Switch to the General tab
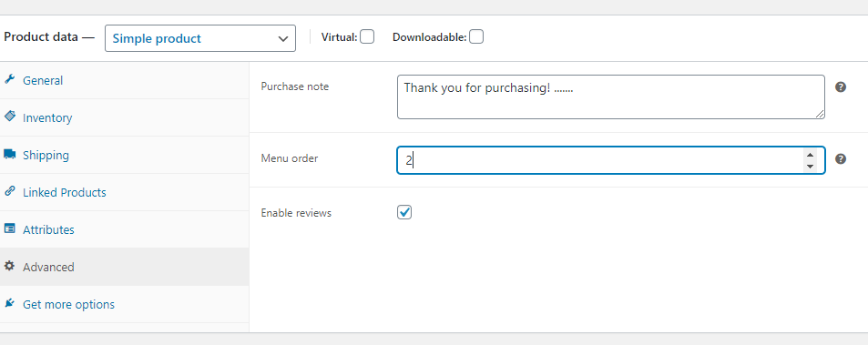The width and height of the screenshot is (868, 345). [124, 80]
